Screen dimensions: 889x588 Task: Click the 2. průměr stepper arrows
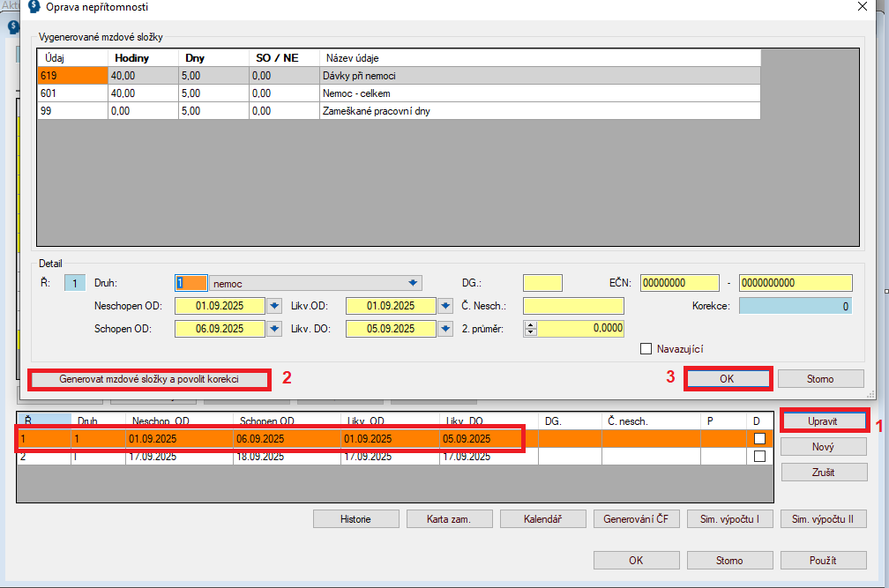click(x=530, y=329)
